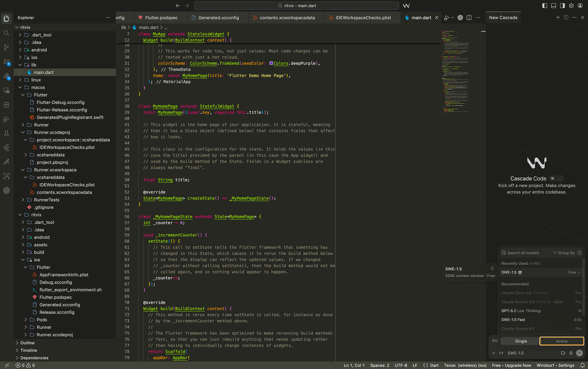Toggle the primary side bar layout icon
Screen dimensions: 588x369
point(545,6)
